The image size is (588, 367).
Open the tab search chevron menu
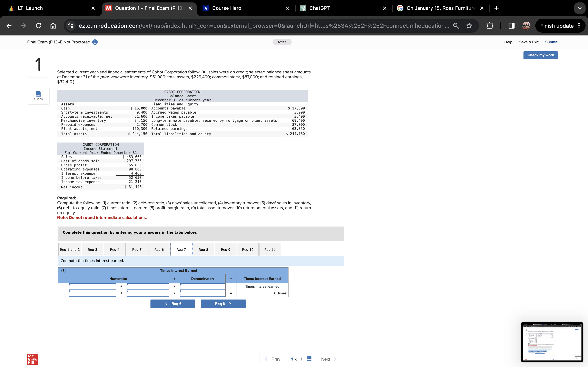point(580,8)
